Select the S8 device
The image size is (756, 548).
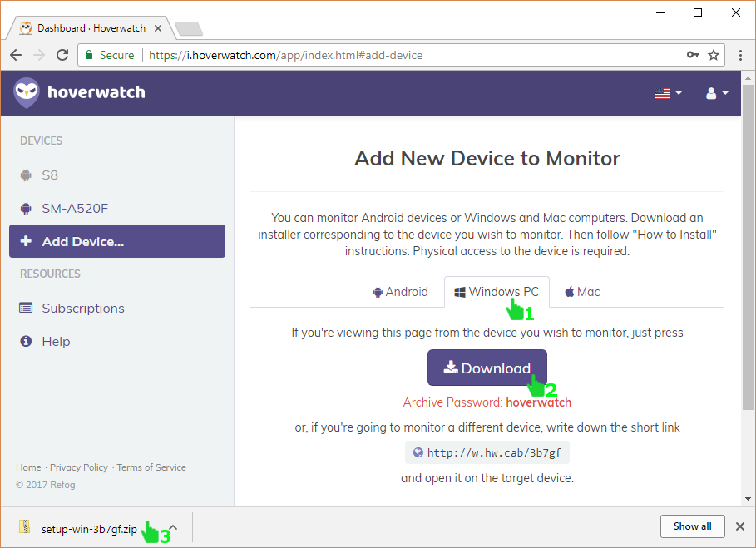(50, 175)
